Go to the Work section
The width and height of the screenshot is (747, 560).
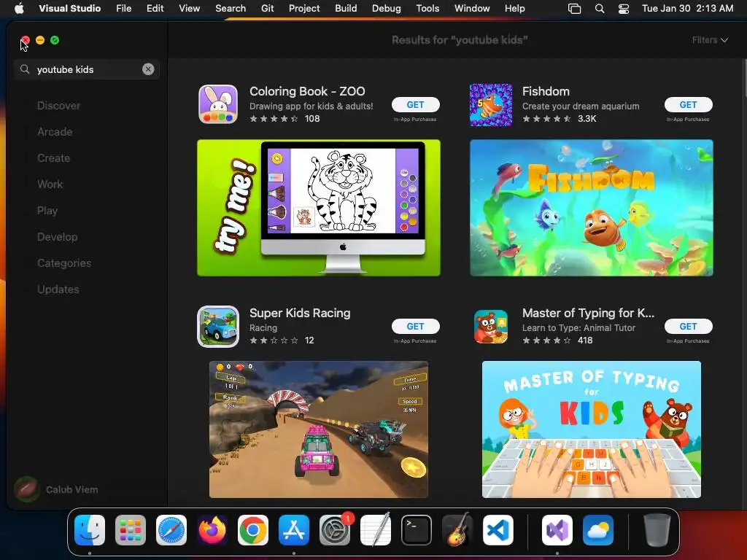click(x=50, y=184)
